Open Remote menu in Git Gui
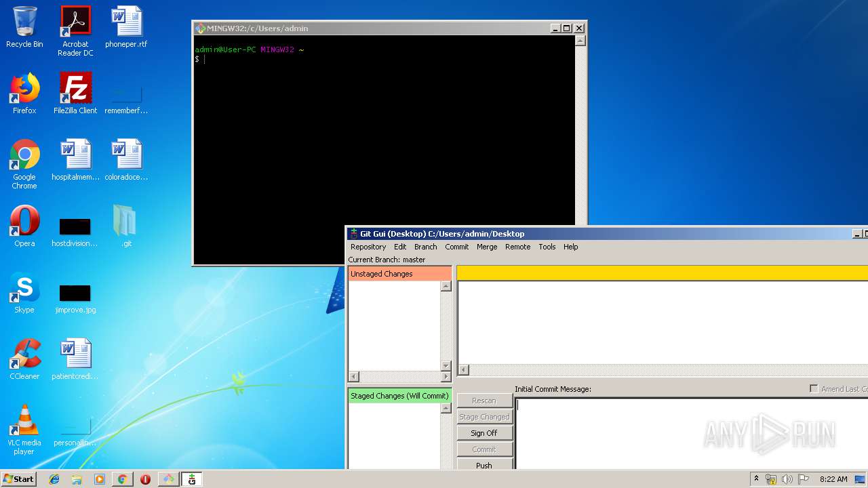Viewport: 868px width, 488px height. (x=517, y=247)
